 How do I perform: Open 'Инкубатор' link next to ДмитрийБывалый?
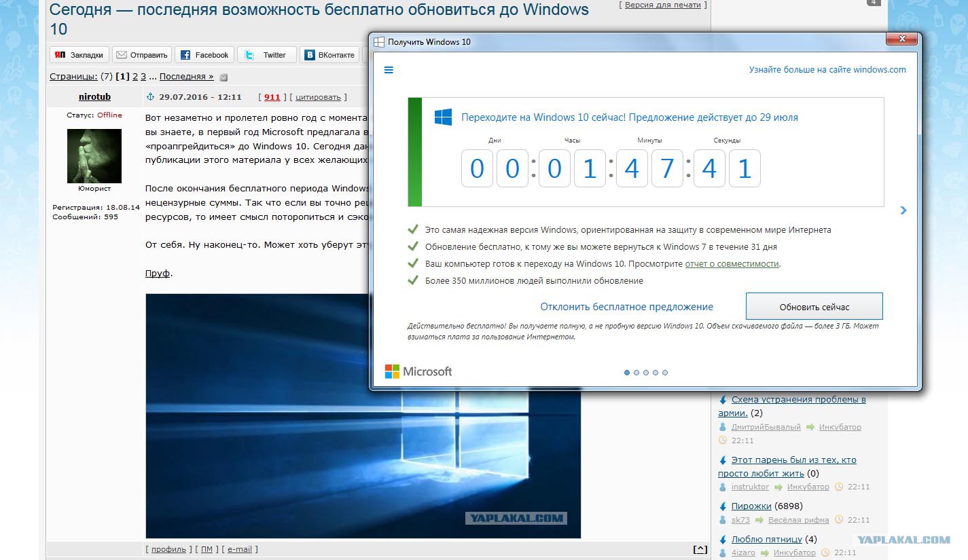click(x=840, y=428)
